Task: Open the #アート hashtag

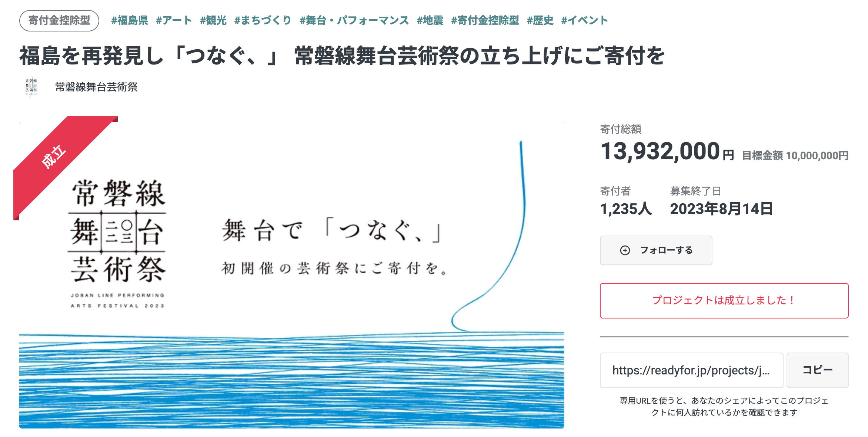Action: (174, 21)
